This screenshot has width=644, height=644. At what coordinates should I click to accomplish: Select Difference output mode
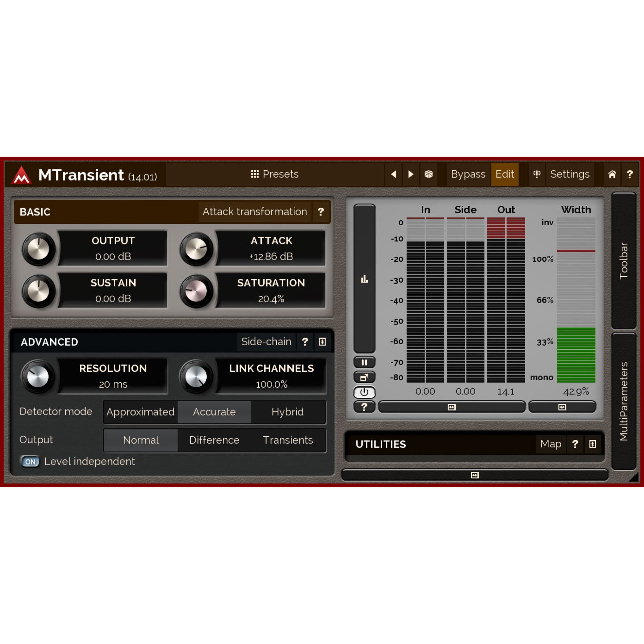click(x=214, y=440)
